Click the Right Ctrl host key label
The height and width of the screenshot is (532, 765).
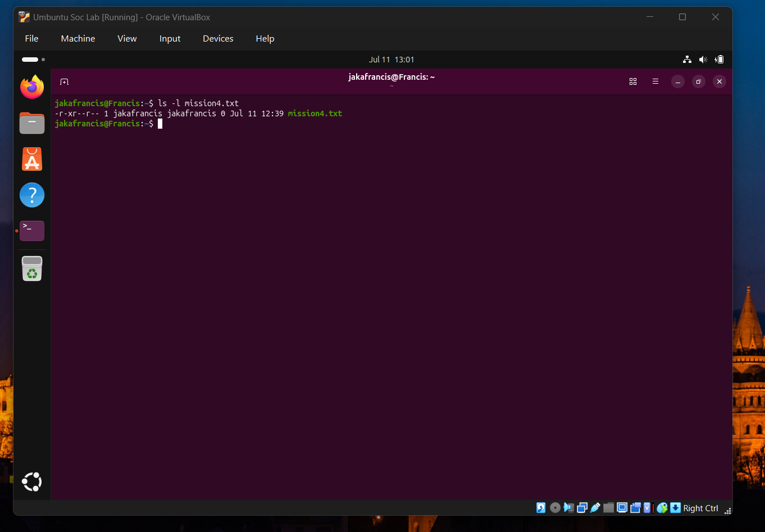(700, 508)
